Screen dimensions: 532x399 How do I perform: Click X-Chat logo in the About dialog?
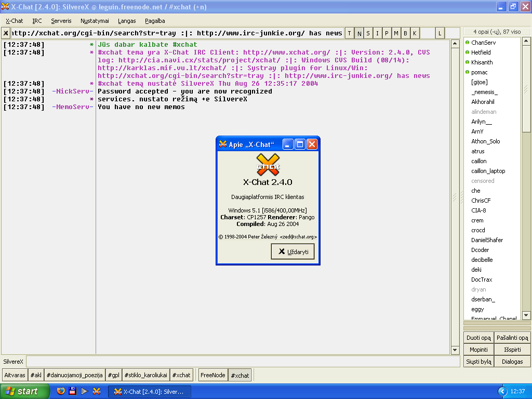[x=268, y=165]
